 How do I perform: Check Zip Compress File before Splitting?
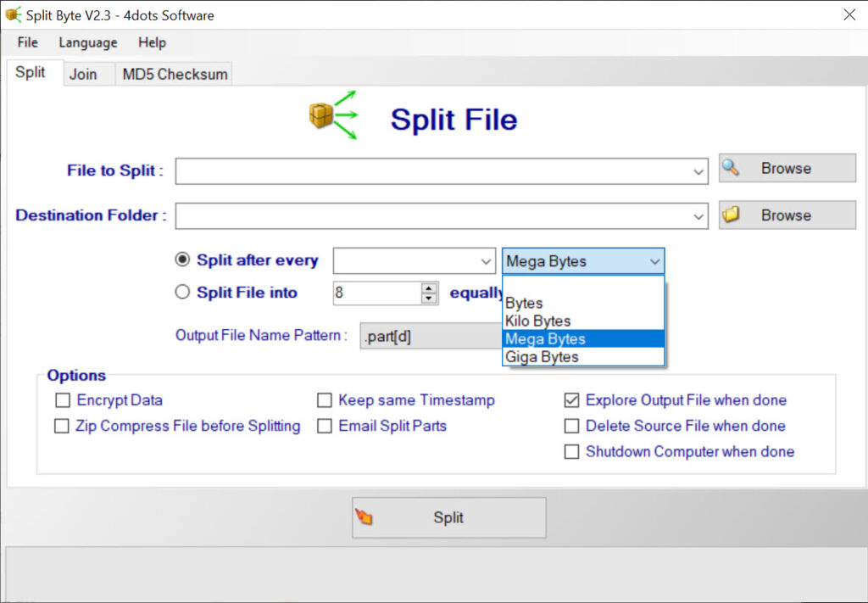tap(61, 426)
